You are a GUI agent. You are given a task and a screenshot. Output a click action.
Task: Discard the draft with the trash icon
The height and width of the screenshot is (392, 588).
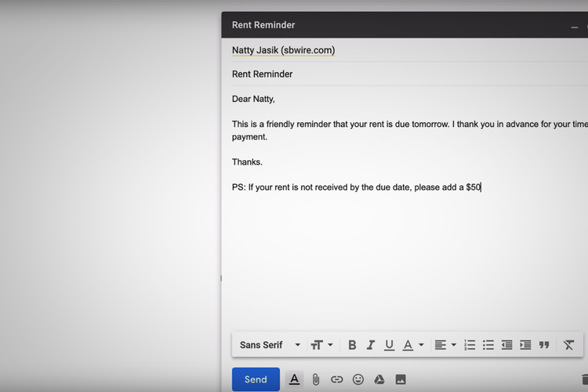tap(585, 379)
